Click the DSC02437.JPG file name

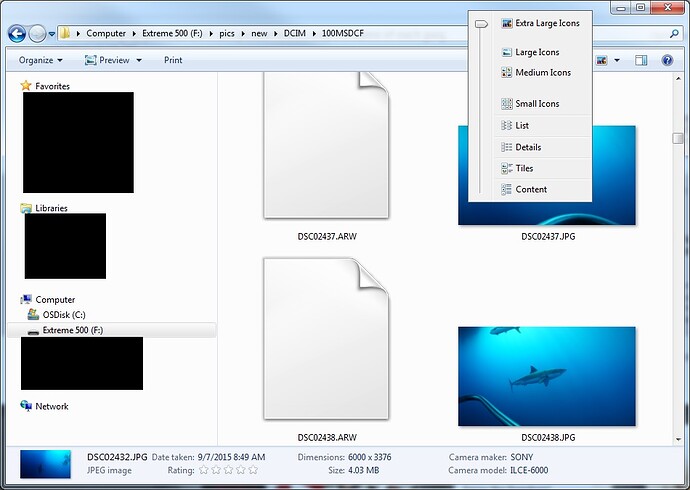point(548,237)
